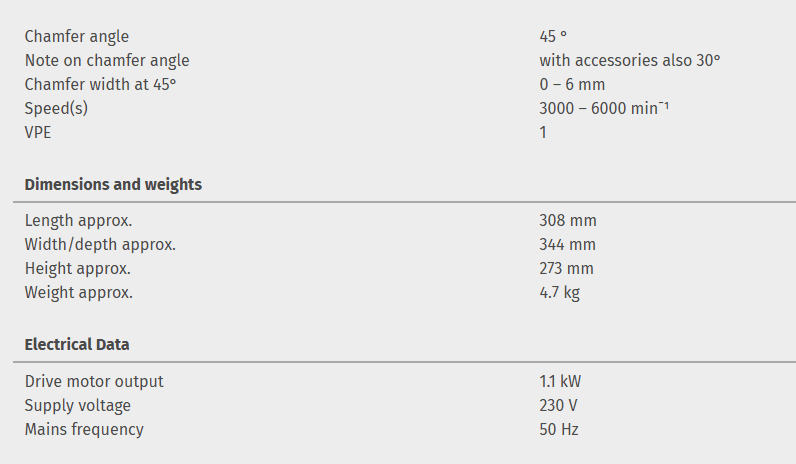Click the 'Electrical Data' heading
The width and height of the screenshot is (796, 464).
coord(77,345)
